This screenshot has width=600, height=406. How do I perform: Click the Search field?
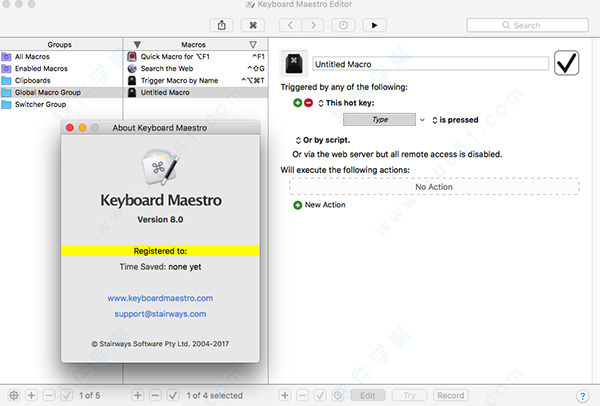point(527,25)
